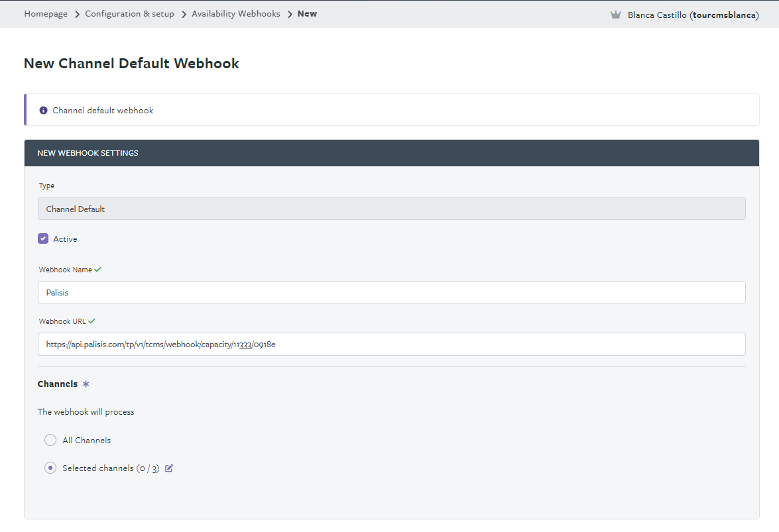Viewport: 779px width, 532px height.
Task: Click the New Channel Default Webhook heading
Action: pyautogui.click(x=131, y=64)
